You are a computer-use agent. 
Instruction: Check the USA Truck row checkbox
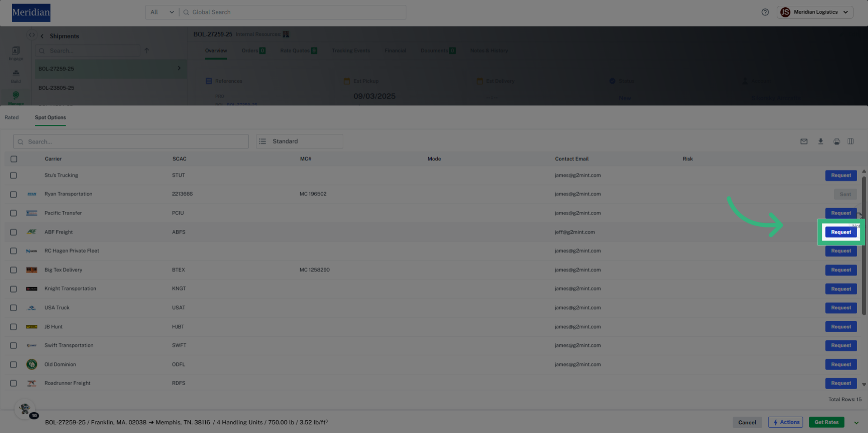14,308
